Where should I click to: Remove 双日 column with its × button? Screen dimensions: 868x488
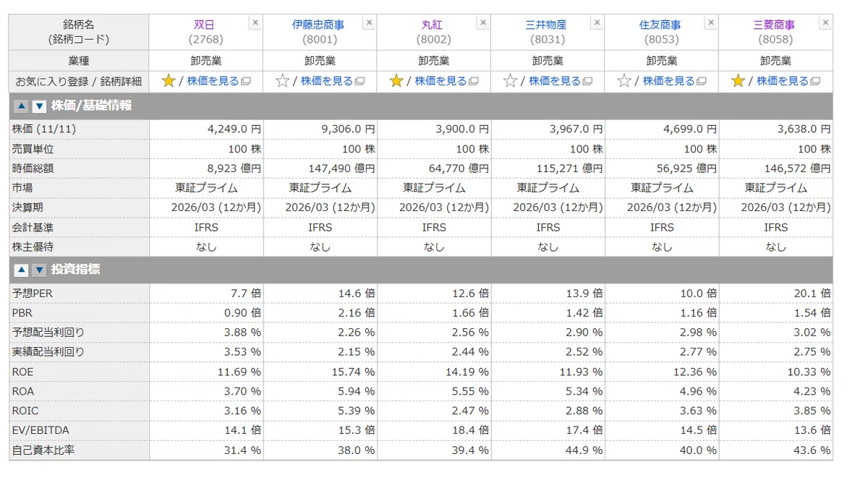click(x=255, y=23)
